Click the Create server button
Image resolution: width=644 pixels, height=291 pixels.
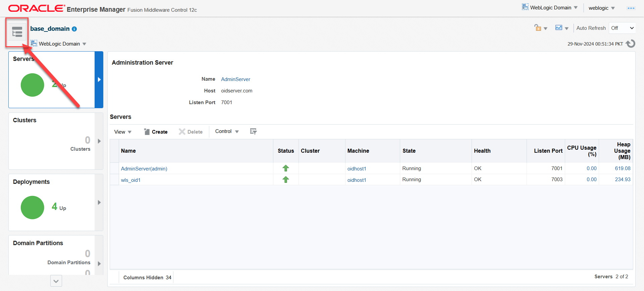click(156, 132)
